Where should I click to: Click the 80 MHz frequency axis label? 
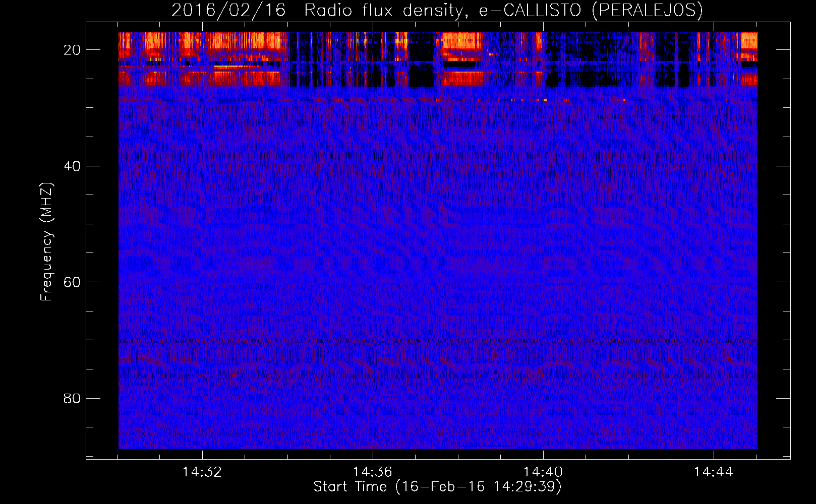(72, 399)
